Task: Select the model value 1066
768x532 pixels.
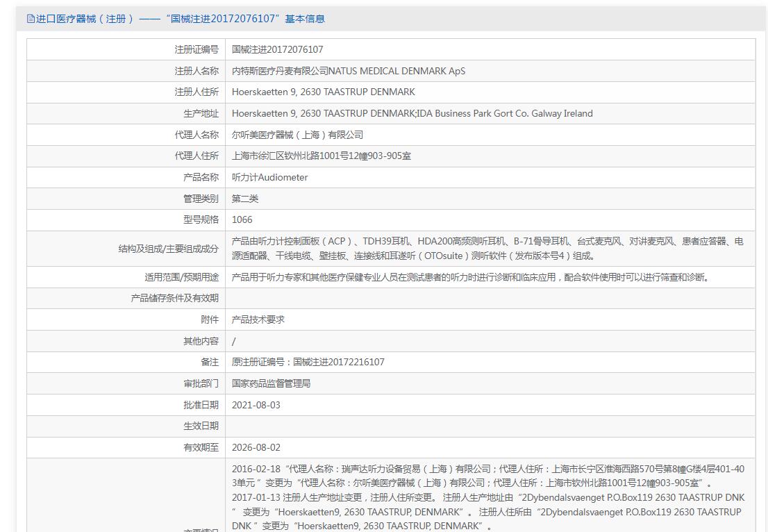Action: pyautogui.click(x=242, y=220)
